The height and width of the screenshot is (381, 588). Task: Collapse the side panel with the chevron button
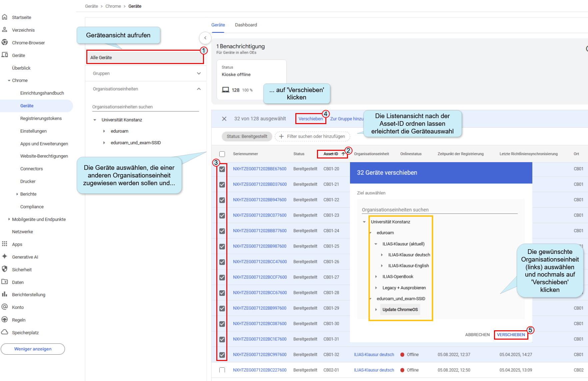[x=205, y=38]
